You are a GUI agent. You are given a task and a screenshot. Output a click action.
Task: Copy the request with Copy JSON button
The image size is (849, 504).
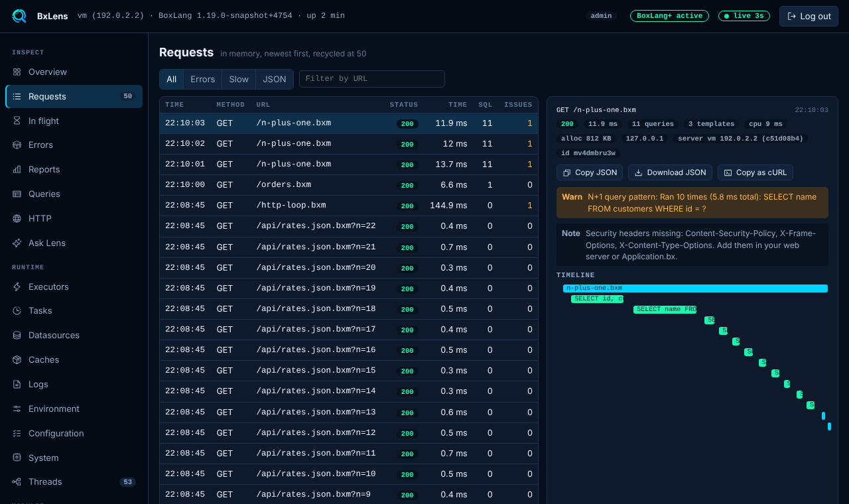pos(590,172)
